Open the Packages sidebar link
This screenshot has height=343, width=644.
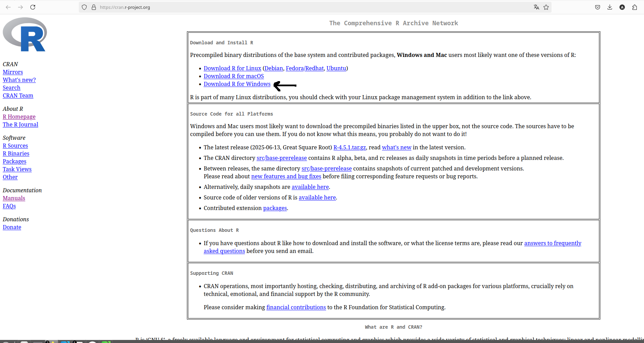(x=14, y=162)
